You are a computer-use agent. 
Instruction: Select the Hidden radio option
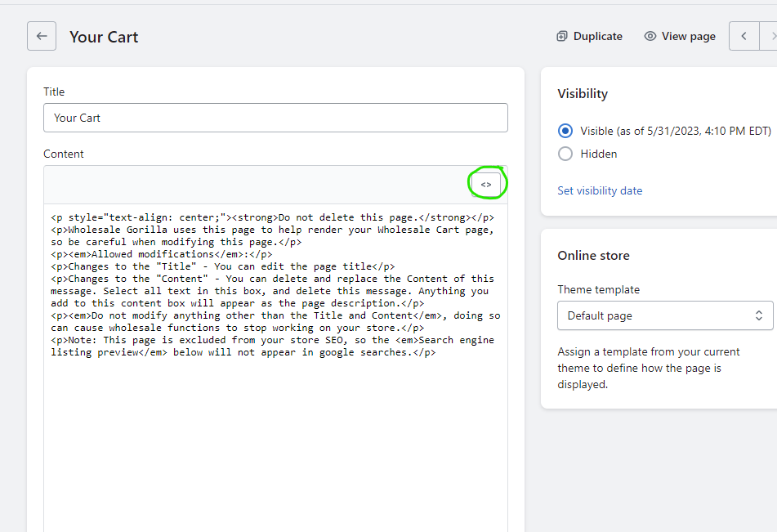coord(565,154)
